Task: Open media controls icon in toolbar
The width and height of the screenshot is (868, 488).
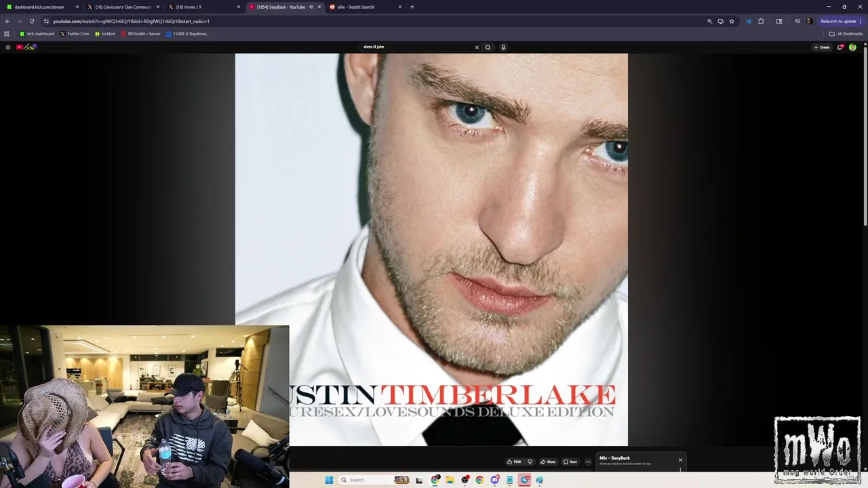Action: 797,21
